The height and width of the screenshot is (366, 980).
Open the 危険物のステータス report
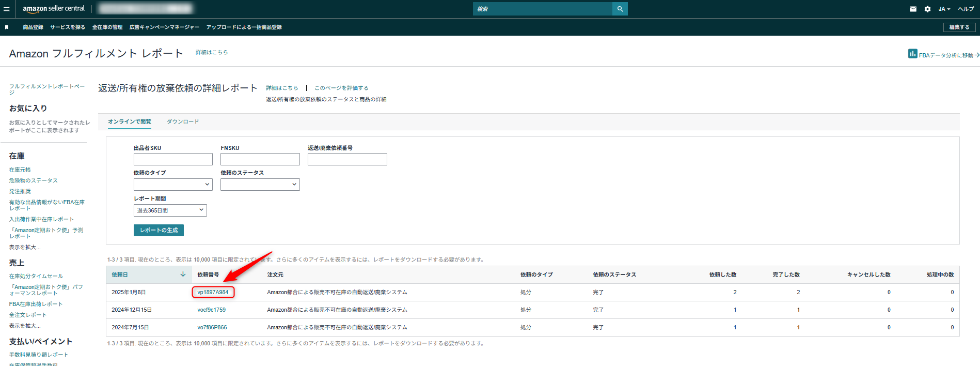[34, 180]
